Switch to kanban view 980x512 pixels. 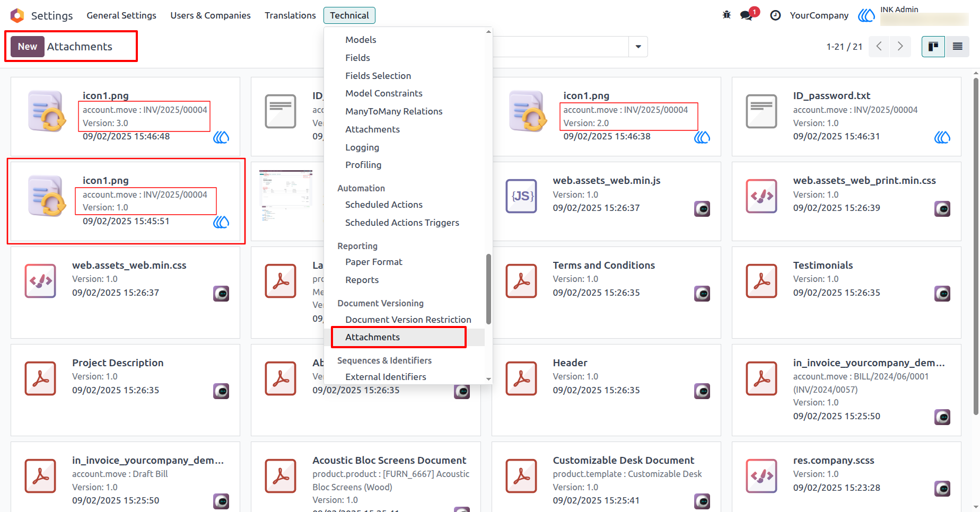click(933, 47)
